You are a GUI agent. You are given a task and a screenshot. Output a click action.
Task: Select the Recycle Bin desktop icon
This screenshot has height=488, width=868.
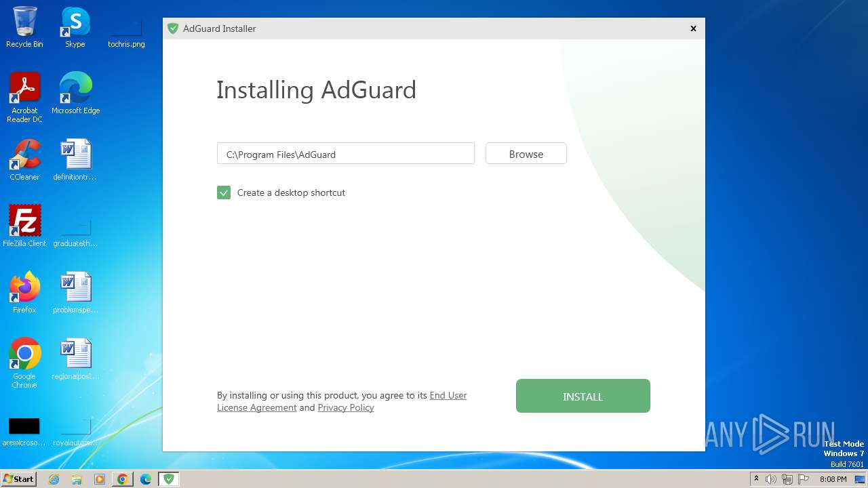pyautogui.click(x=24, y=27)
